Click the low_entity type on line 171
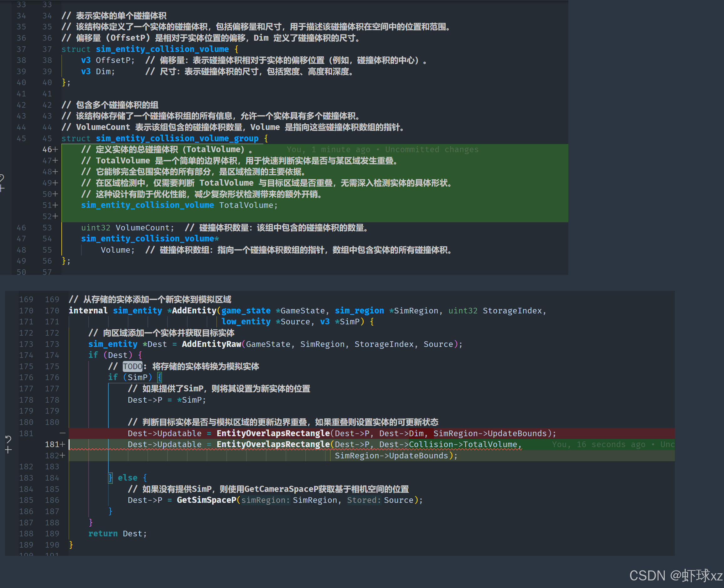 tap(246, 322)
